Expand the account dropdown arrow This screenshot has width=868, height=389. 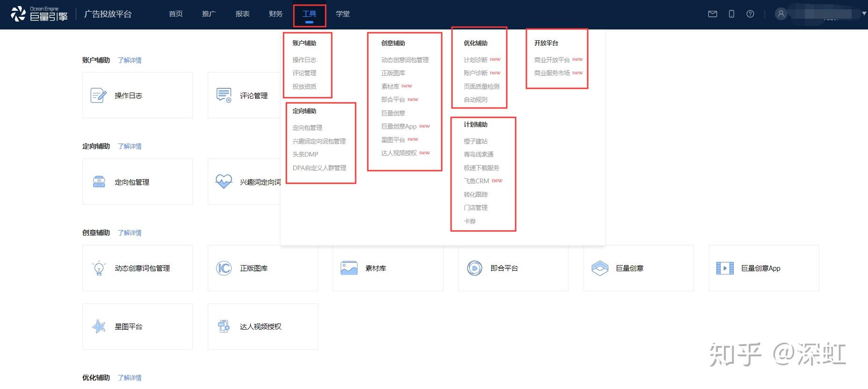tap(864, 14)
